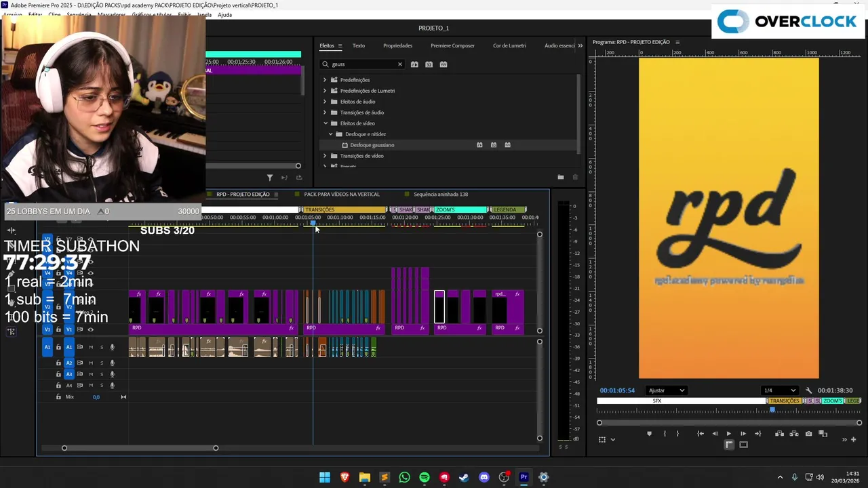Image resolution: width=868 pixels, height=488 pixels.
Task: Click the filter icon in Effect Controls panel
Action: pos(270,178)
